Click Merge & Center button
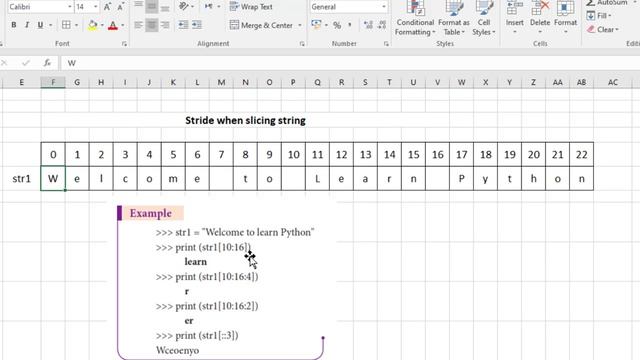 coord(261,25)
